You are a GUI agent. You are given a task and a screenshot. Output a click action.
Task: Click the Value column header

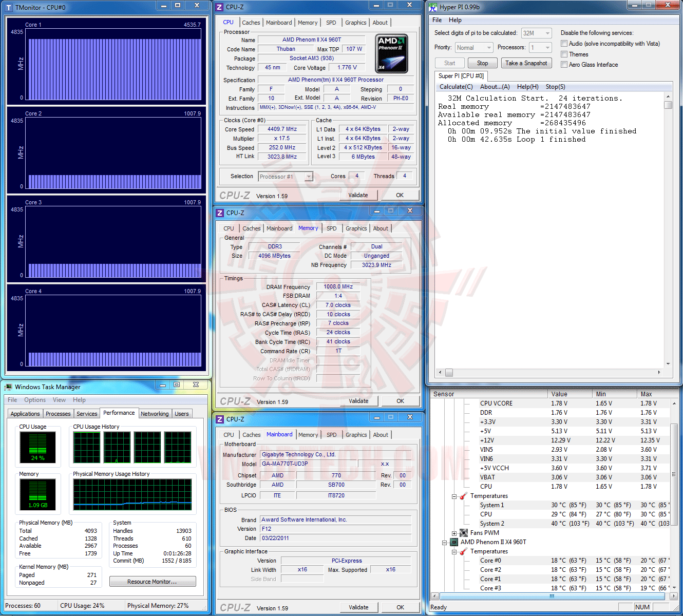click(570, 394)
